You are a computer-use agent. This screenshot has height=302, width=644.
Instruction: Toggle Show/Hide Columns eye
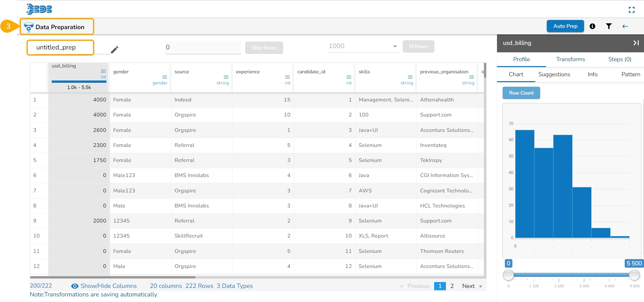(x=75, y=286)
